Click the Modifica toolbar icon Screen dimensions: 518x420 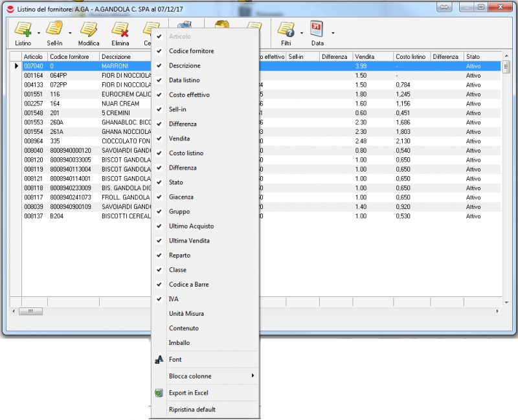89,30
